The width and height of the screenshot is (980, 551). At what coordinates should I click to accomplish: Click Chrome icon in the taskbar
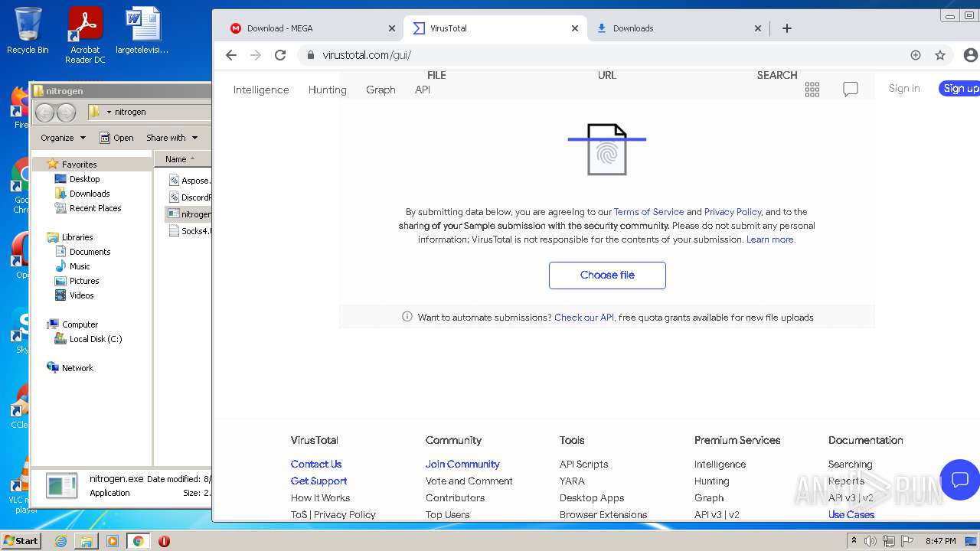click(x=138, y=541)
